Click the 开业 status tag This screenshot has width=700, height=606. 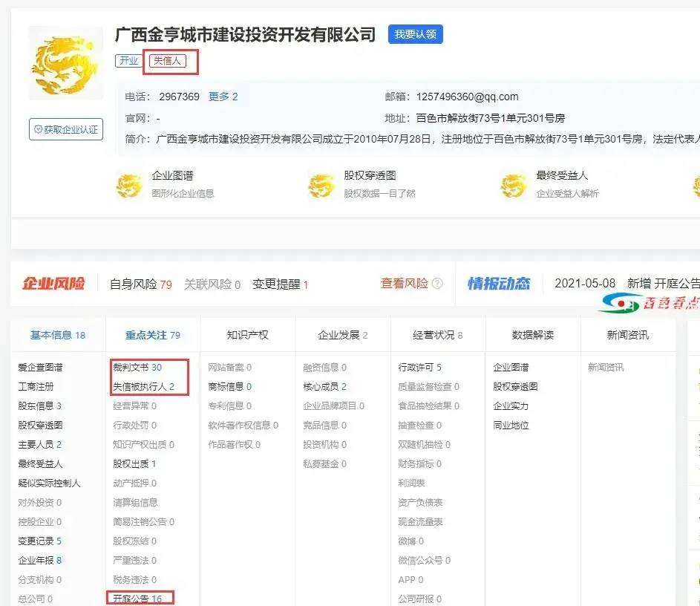128,61
